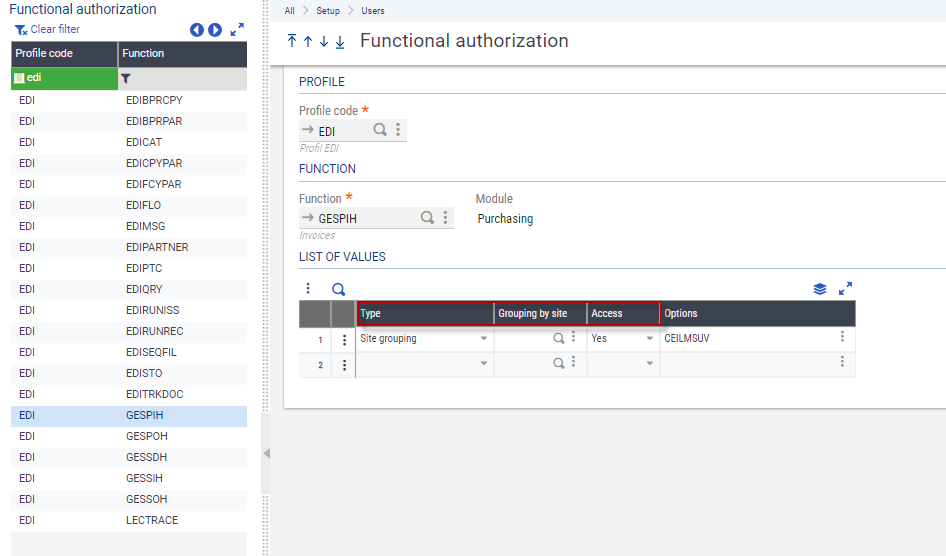Select EDIPARTNER function in list
This screenshot has width=946, height=556.
tap(157, 247)
